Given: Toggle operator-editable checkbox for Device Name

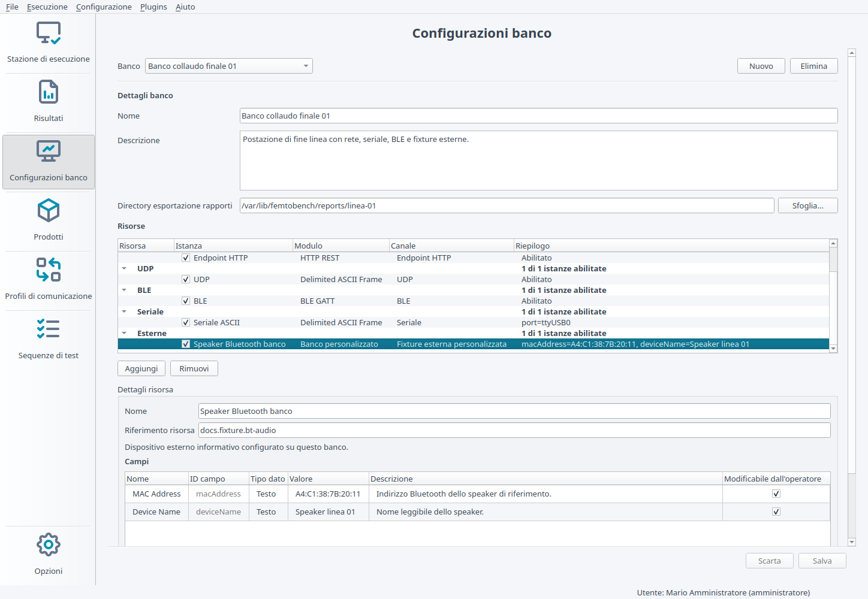Looking at the screenshot, I should point(776,512).
